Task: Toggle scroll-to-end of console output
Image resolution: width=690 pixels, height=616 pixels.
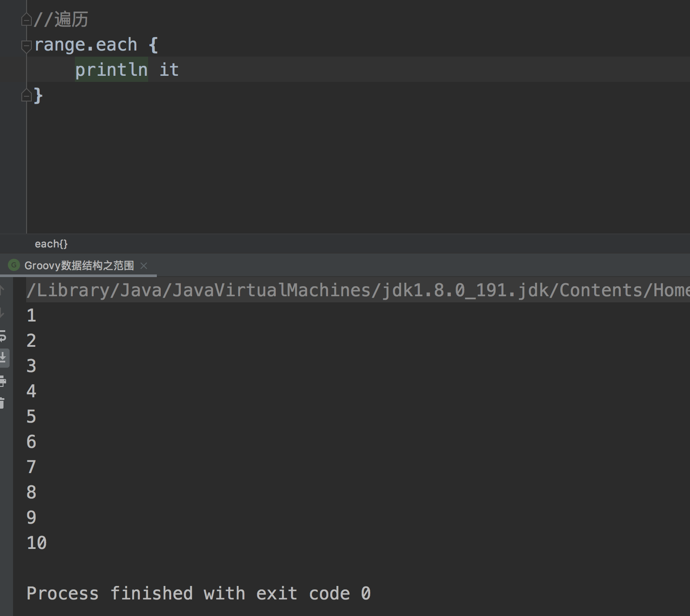Action: pos(3,358)
